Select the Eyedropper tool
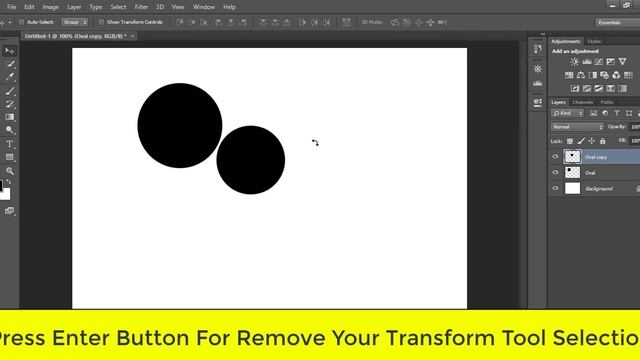640x360 pixels. [10, 76]
